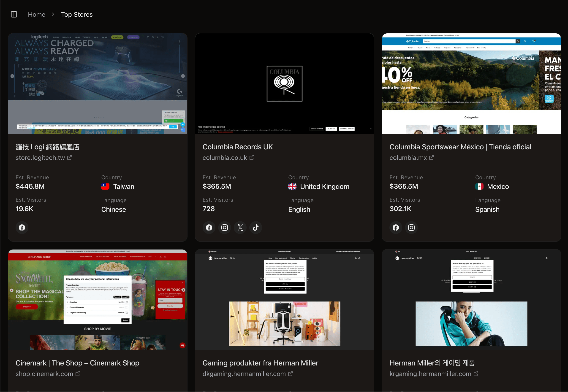This screenshot has height=392, width=568.
Task: Open columbia.co.uk link
Action: tap(225, 158)
